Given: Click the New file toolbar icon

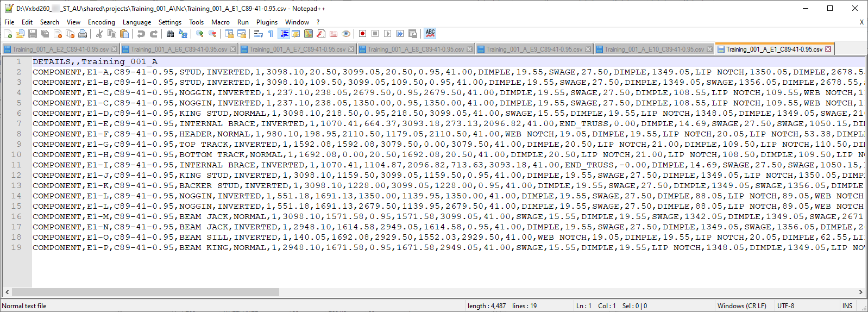Looking at the screenshot, I should (x=8, y=34).
